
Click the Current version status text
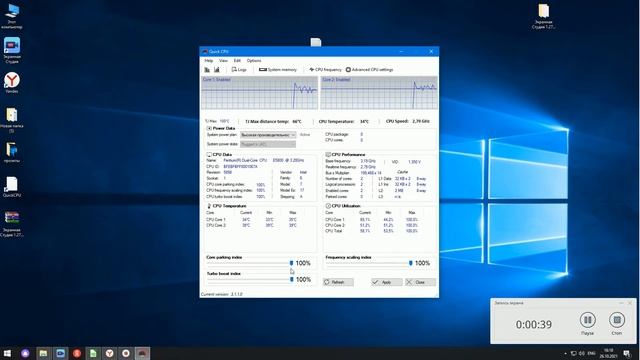(x=222, y=294)
